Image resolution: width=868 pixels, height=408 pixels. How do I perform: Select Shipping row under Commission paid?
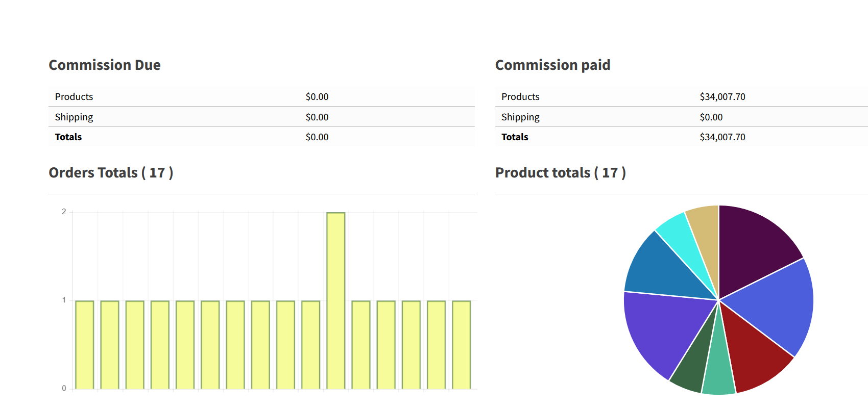[x=681, y=117]
